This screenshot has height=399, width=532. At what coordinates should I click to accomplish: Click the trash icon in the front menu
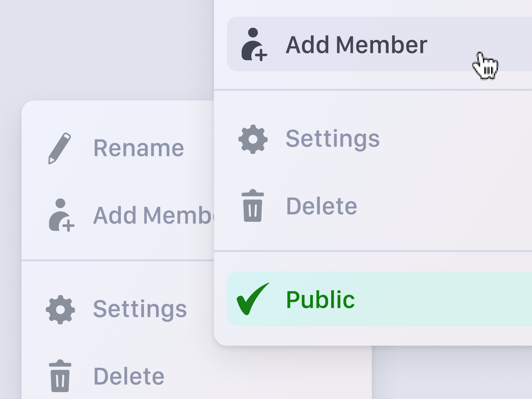253,206
